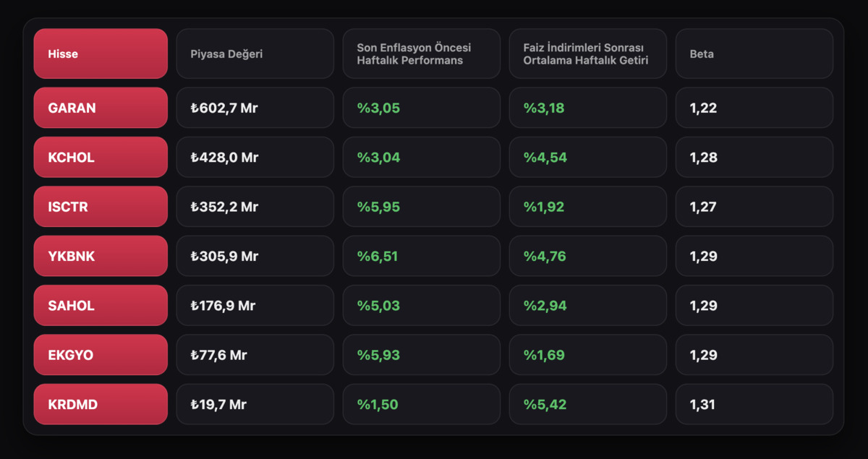The height and width of the screenshot is (459, 868).
Task: Select the beta value in YKBNK row
Action: click(x=754, y=256)
